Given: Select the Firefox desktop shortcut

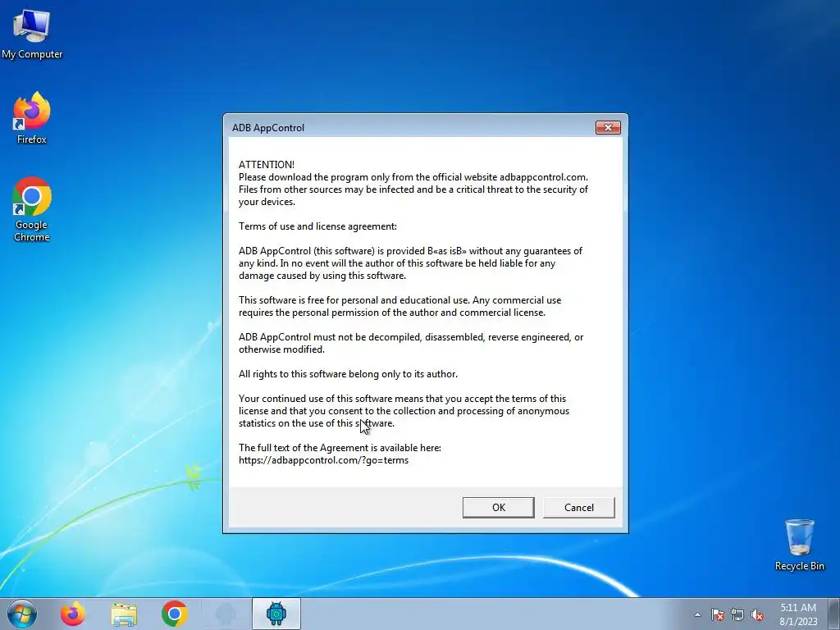Looking at the screenshot, I should tap(32, 118).
